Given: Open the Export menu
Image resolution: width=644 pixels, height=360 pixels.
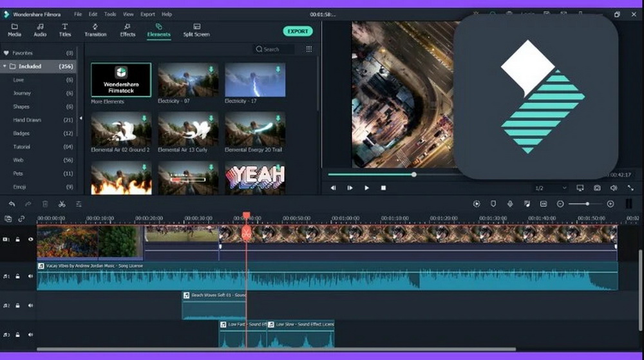Looking at the screenshot, I should pos(147,14).
